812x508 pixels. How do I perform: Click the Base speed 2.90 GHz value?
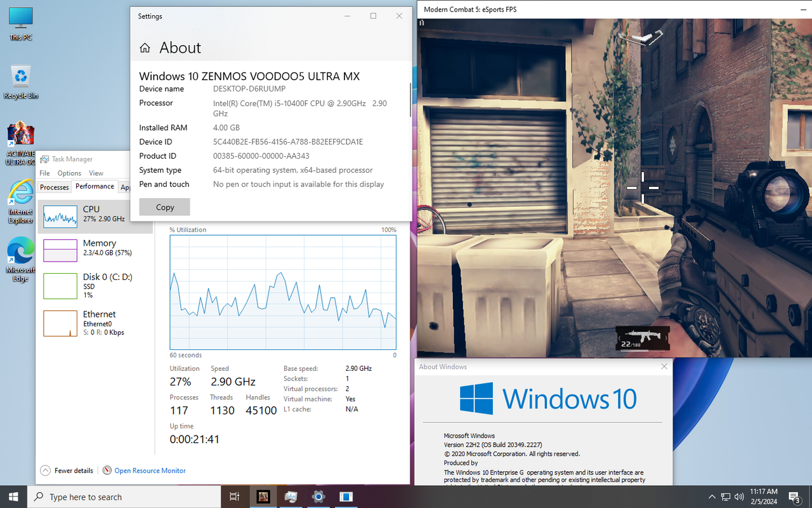358,368
